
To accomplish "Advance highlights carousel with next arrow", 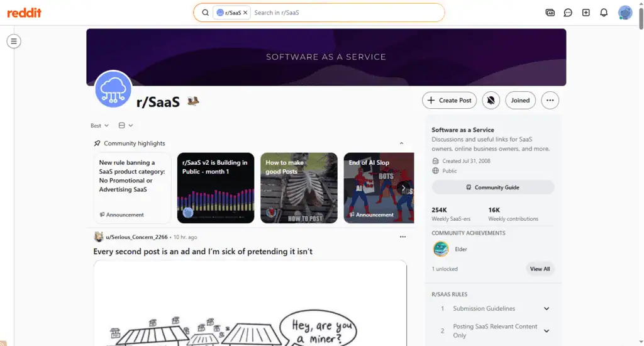I will (403, 188).
